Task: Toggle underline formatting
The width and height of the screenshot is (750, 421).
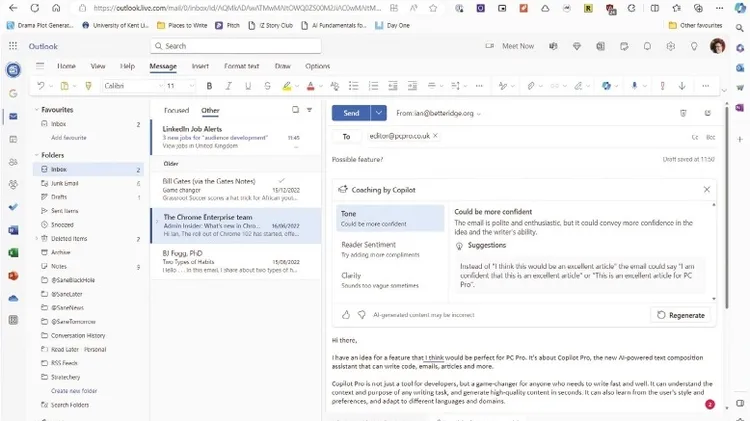Action: tap(248, 86)
